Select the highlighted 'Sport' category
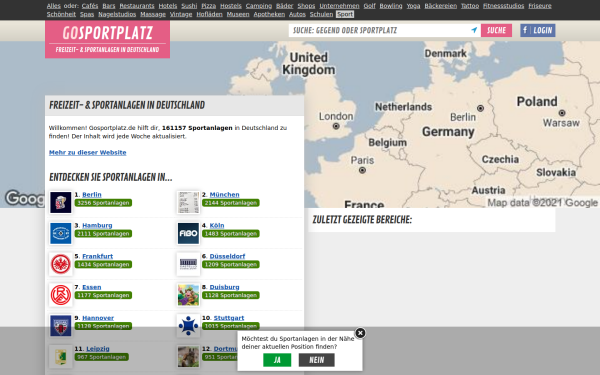Image resolution: width=600 pixels, height=375 pixels. tap(345, 14)
